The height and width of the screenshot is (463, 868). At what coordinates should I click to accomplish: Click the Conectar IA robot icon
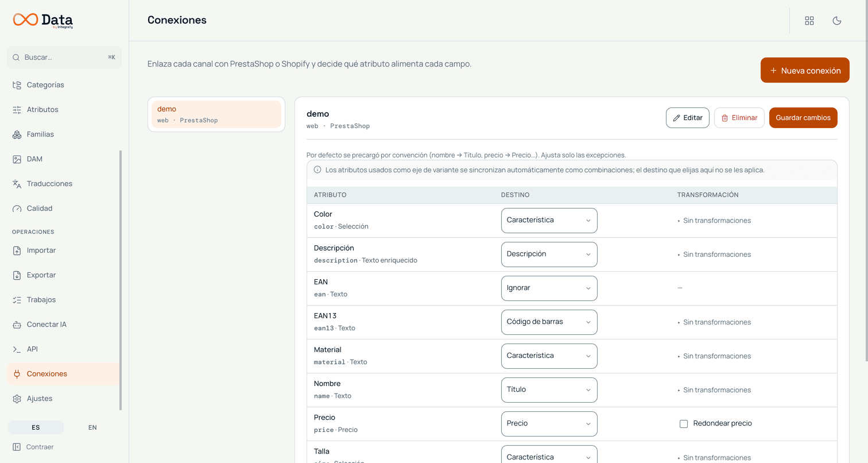coord(17,325)
